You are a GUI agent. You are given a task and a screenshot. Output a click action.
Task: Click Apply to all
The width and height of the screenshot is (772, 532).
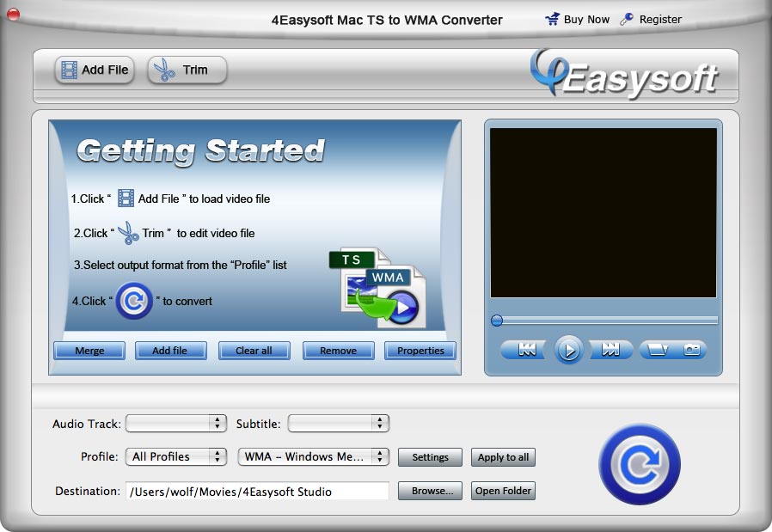(503, 457)
